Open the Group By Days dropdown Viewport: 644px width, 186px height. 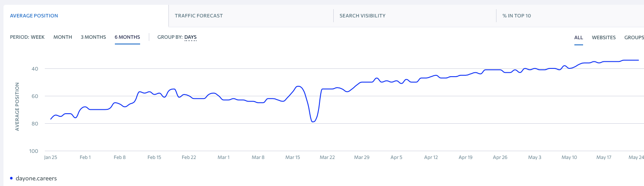coord(190,37)
